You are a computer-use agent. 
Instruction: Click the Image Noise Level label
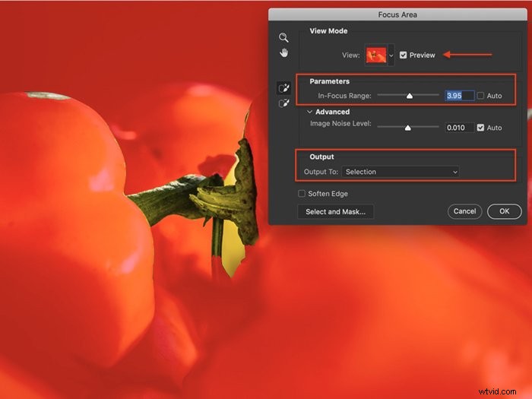(x=340, y=123)
